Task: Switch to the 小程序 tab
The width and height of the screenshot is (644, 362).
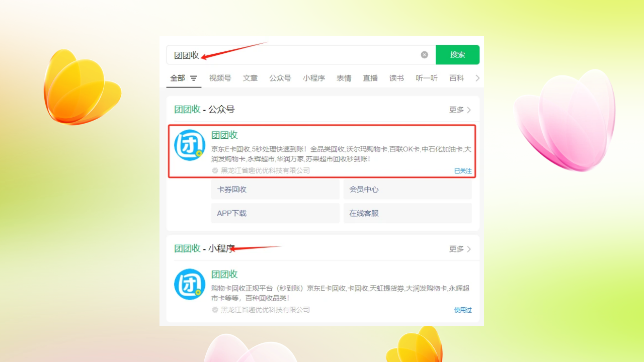Action: coord(314,78)
